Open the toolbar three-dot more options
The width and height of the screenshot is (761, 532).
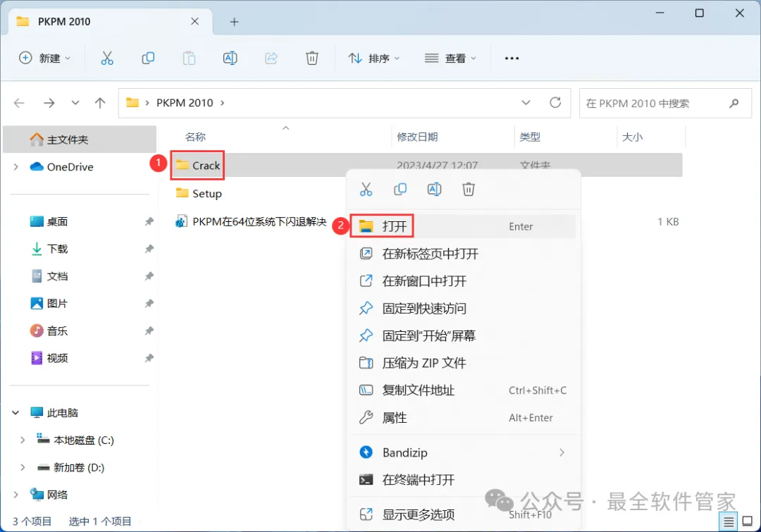point(512,58)
